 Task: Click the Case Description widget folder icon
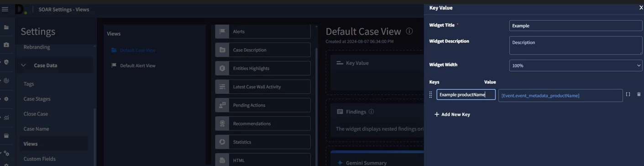[x=222, y=50]
